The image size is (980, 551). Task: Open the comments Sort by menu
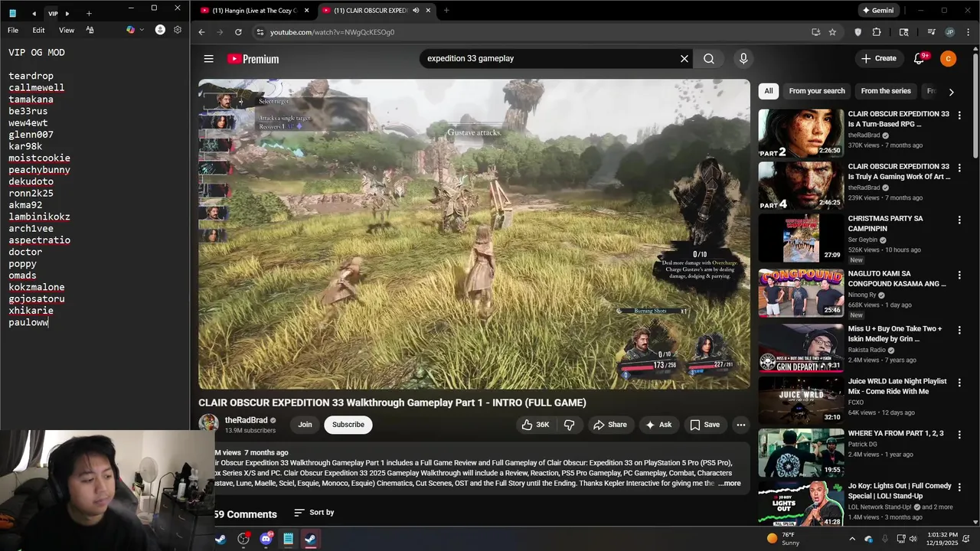click(x=314, y=513)
